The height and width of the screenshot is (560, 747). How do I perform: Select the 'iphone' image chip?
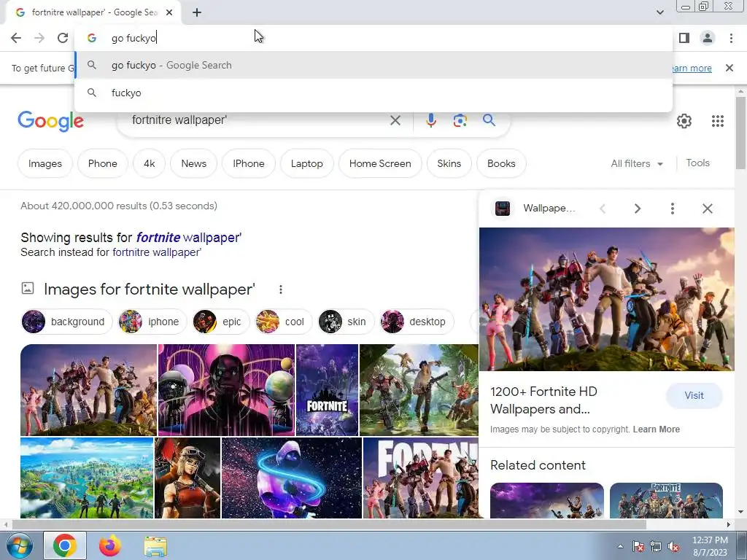click(x=151, y=322)
